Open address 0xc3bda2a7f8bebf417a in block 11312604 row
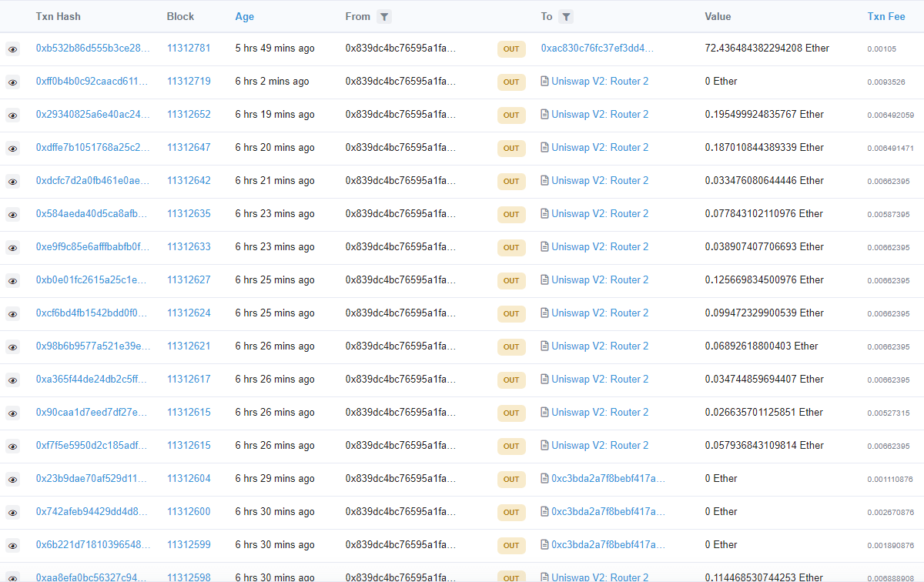 coord(608,478)
